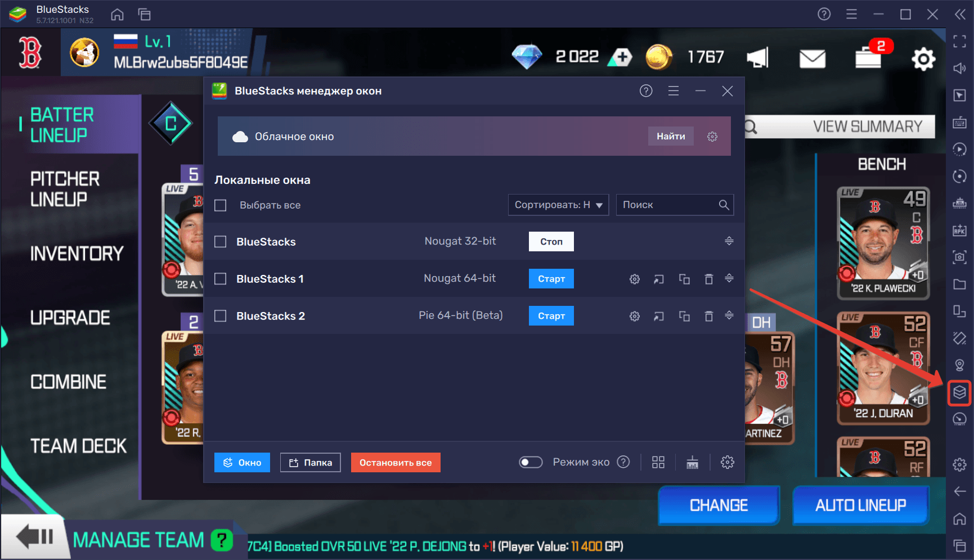Click the MANAGE TEAM help question mark
The height and width of the screenshot is (560, 974).
(222, 540)
